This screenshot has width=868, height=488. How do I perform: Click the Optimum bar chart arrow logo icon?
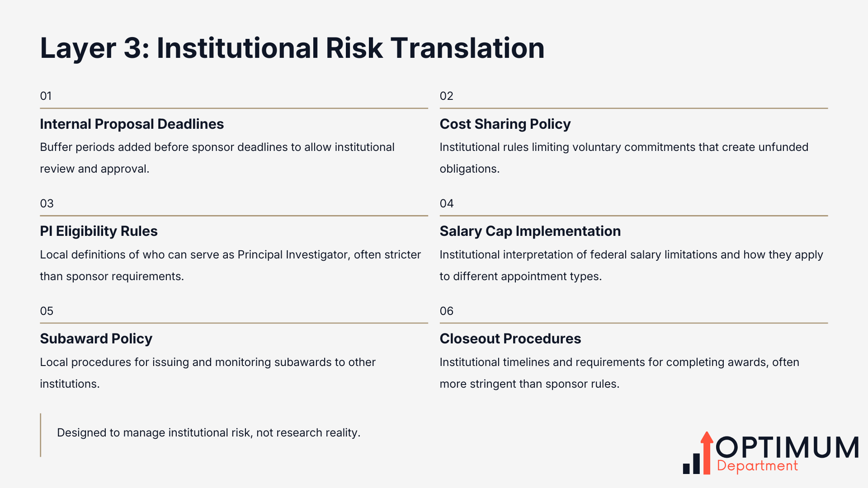[x=698, y=455]
